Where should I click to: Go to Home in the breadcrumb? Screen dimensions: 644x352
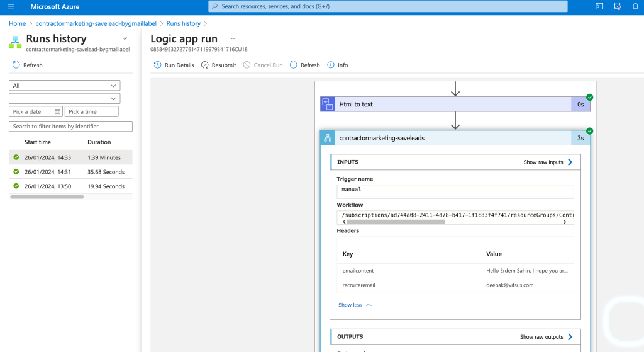(17, 23)
